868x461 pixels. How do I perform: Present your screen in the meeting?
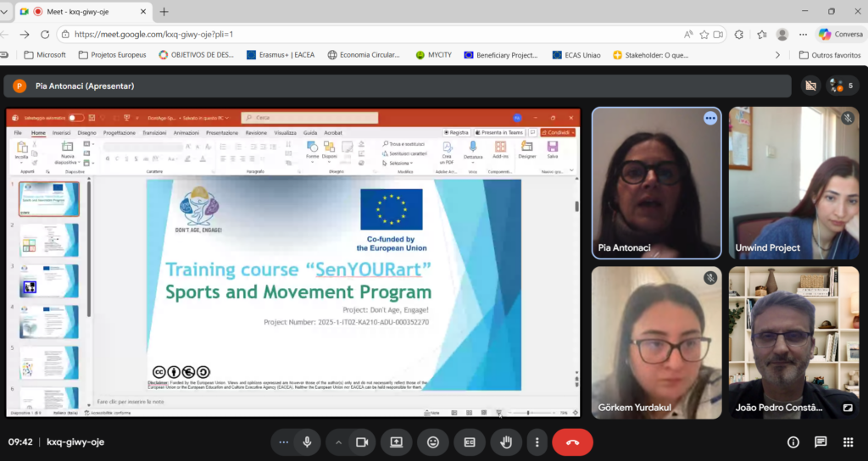click(396, 442)
